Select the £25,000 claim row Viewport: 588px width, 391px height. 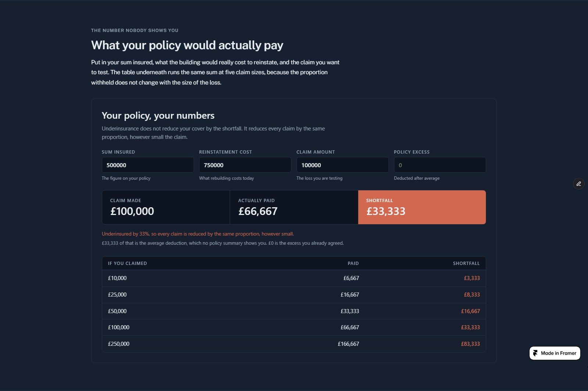coord(294,295)
